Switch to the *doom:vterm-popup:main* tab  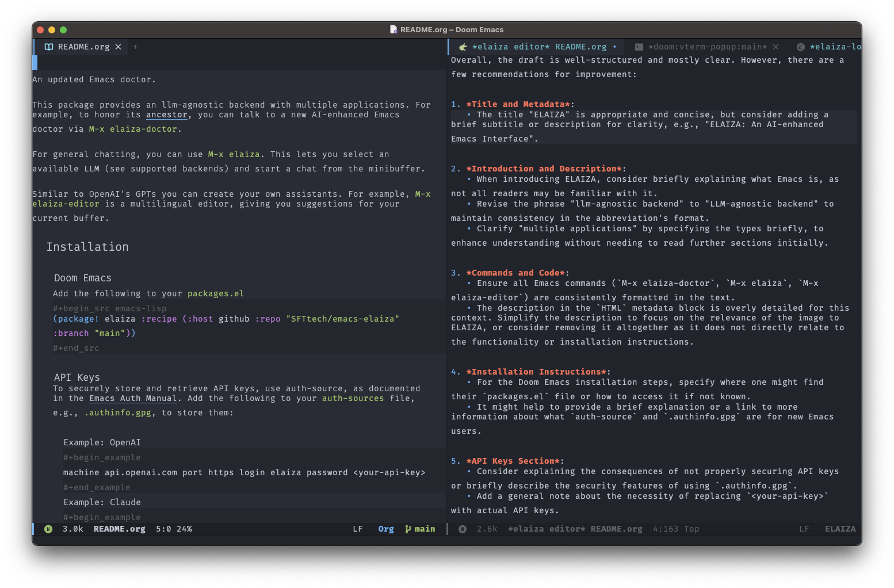(x=707, y=47)
